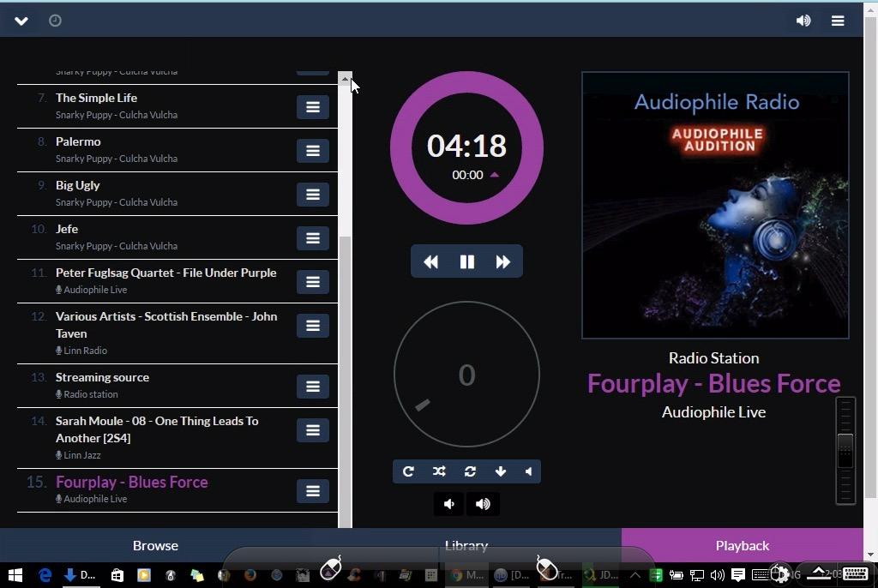Click the small speaker icon in the options bar
This screenshot has height=588, width=878.
pos(528,471)
